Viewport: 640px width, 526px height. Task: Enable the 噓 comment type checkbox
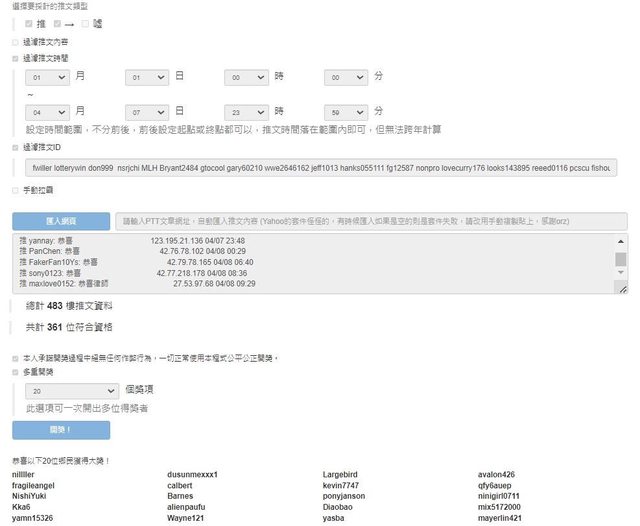point(85,23)
